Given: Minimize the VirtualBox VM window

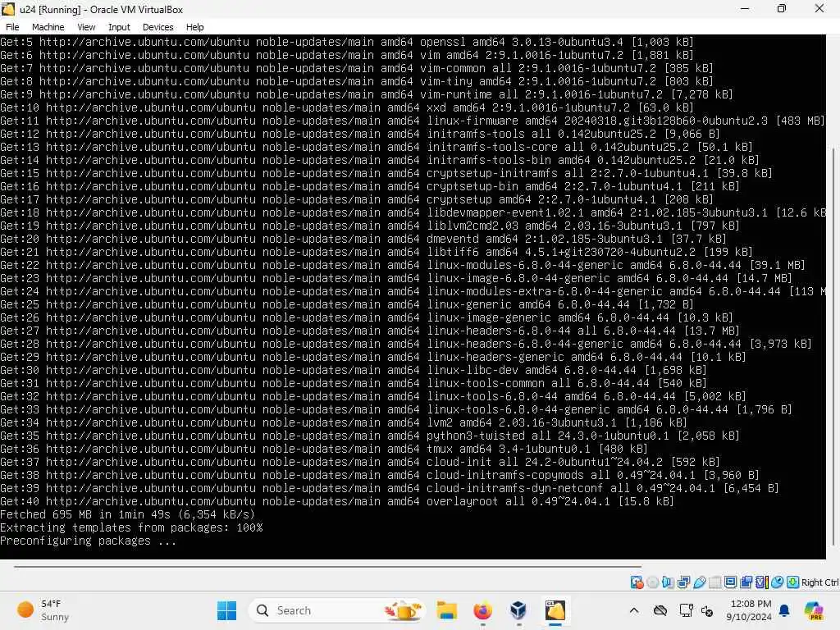Looking at the screenshot, I should 745,8.
